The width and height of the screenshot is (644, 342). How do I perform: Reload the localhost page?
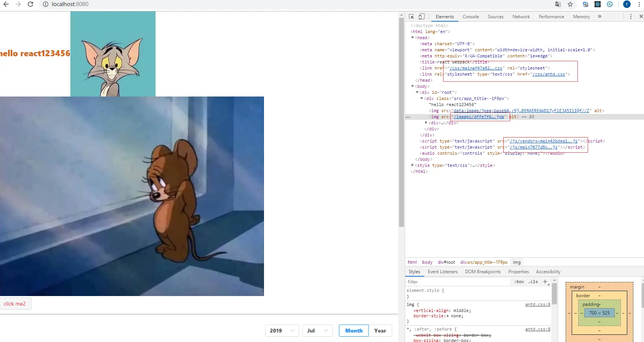point(30,4)
